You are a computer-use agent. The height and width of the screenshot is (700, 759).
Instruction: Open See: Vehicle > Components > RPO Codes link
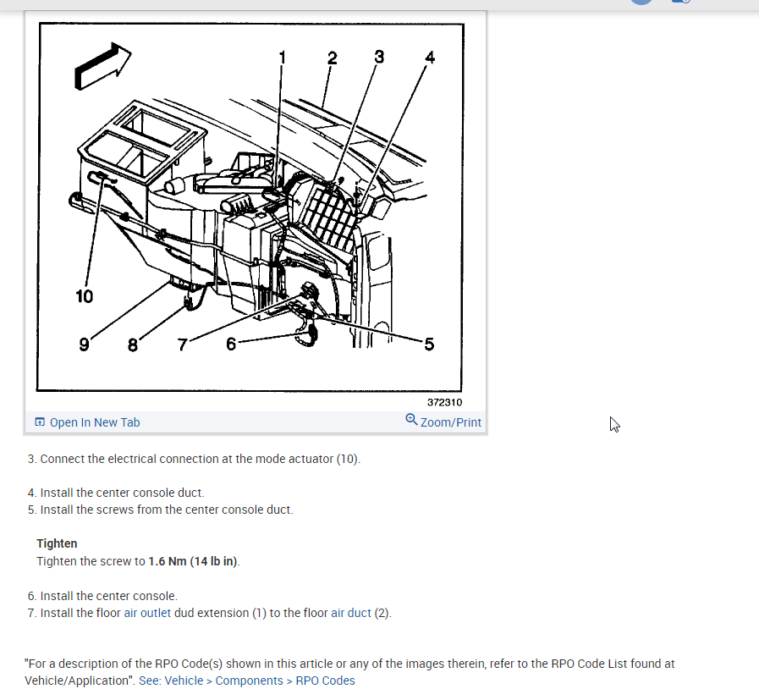coord(247,681)
